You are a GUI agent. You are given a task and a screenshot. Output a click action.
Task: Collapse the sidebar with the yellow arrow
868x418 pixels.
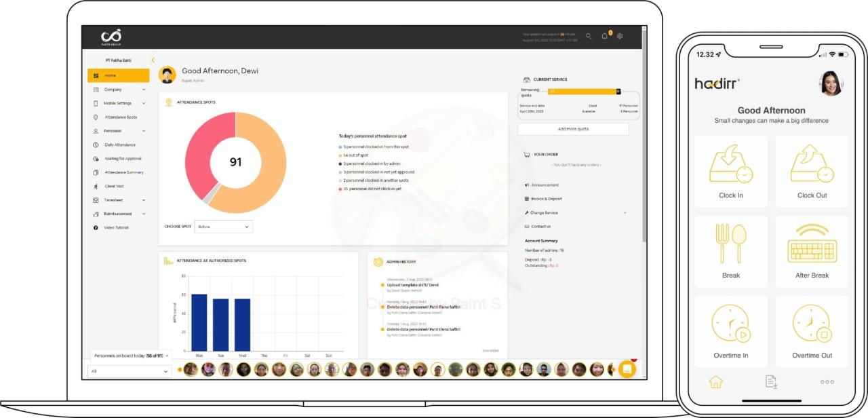click(x=153, y=60)
